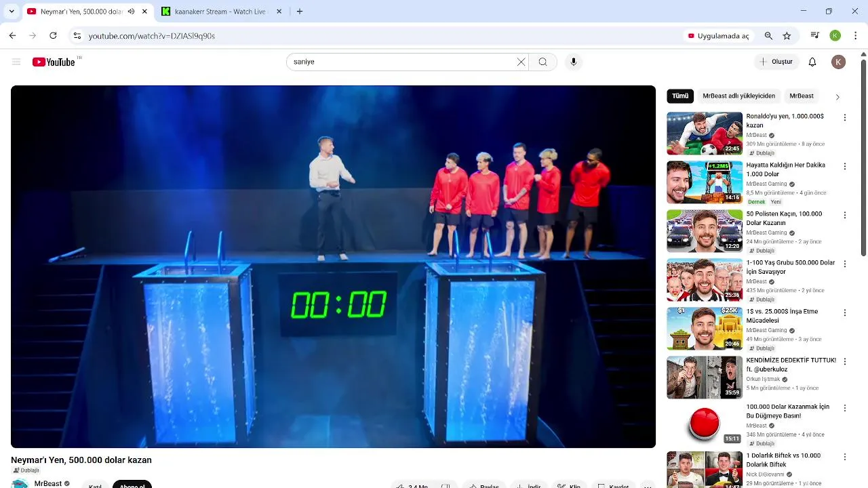Viewport: 868px width, 488px height.
Task: Open options for 1-100 Yaş Grubu video
Action: tap(845, 264)
